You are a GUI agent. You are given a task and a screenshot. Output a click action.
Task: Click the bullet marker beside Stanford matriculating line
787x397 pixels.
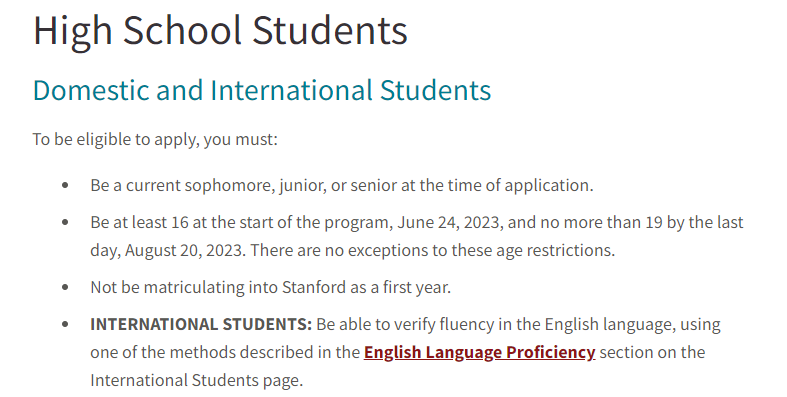pyautogui.click(x=65, y=287)
